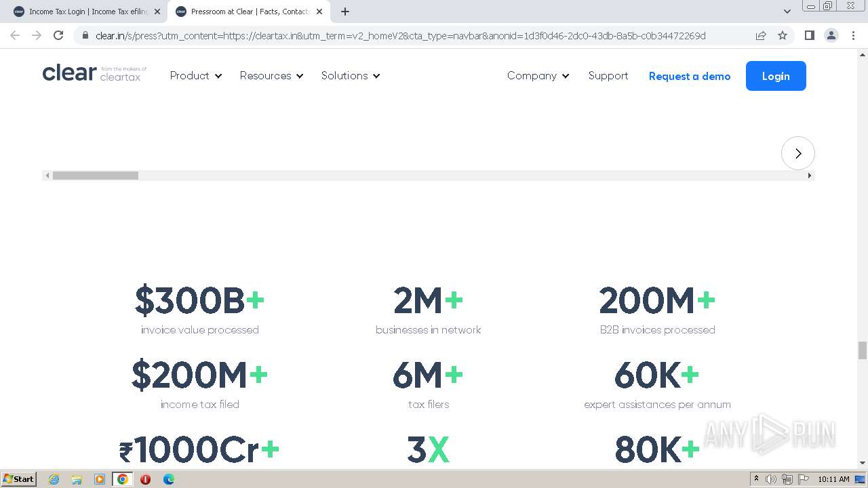Click the 'businesses in network' label
The image size is (868, 488).
pos(429,330)
